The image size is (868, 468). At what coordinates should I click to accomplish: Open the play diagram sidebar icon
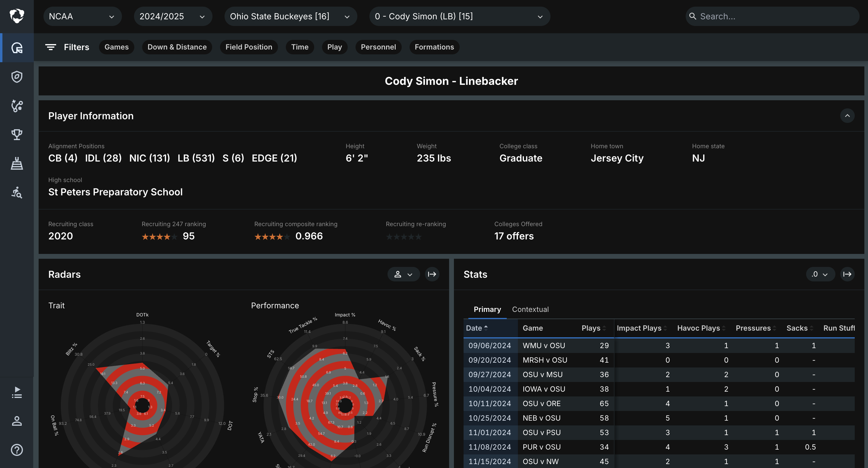pyautogui.click(x=17, y=106)
